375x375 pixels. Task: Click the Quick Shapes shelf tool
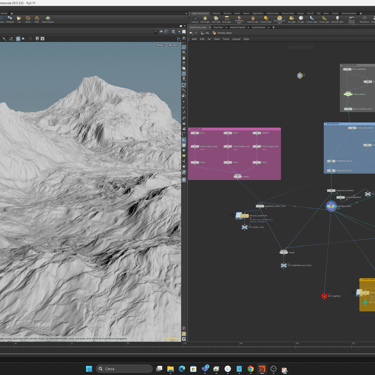pos(48,19)
